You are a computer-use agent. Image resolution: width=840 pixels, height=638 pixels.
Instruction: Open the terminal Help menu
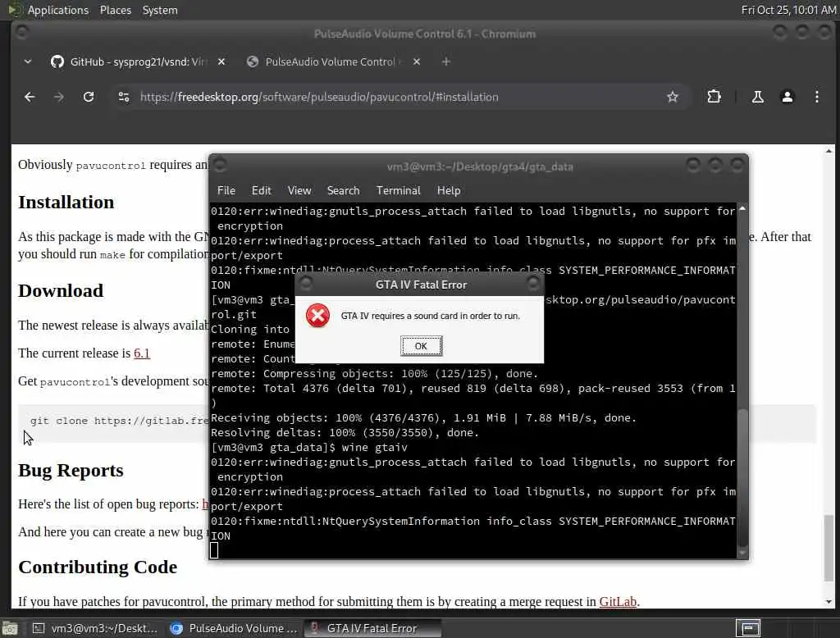tap(449, 191)
